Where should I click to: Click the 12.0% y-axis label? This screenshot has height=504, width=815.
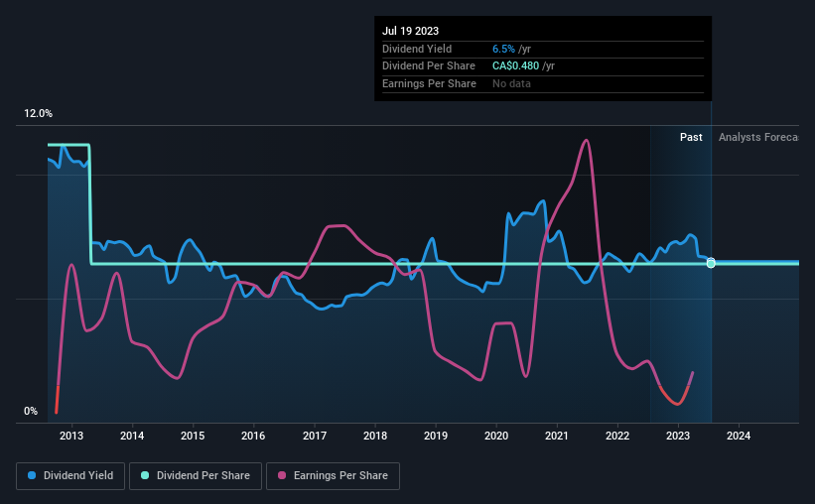38,114
